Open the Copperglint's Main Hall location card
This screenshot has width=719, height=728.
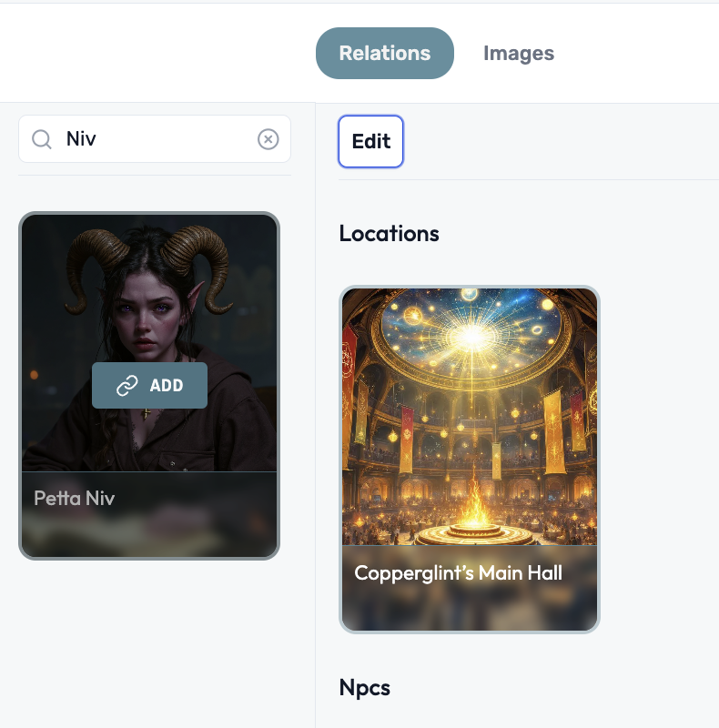pos(469,419)
